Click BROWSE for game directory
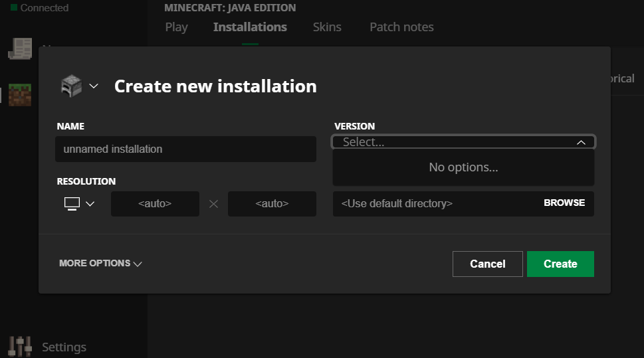The height and width of the screenshot is (358, 644). (564, 203)
